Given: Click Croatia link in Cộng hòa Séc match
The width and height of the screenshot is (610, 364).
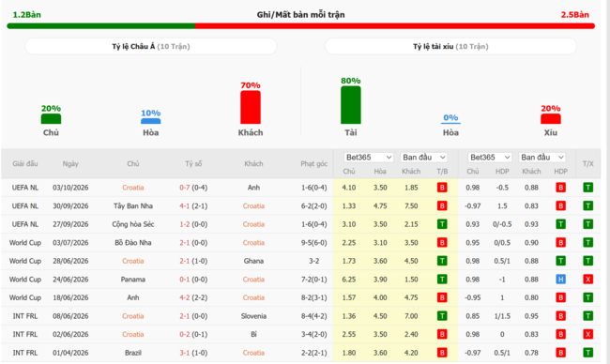Looking at the screenshot, I should point(253,224).
